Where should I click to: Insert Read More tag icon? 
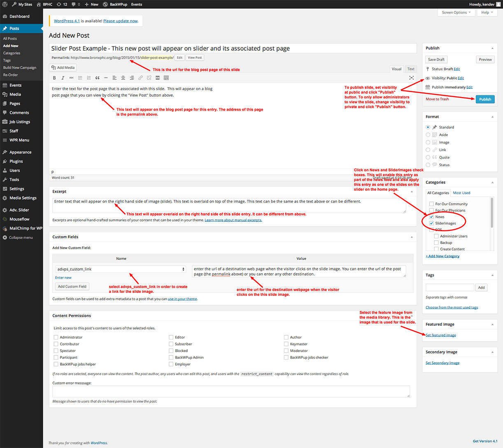[x=158, y=78]
